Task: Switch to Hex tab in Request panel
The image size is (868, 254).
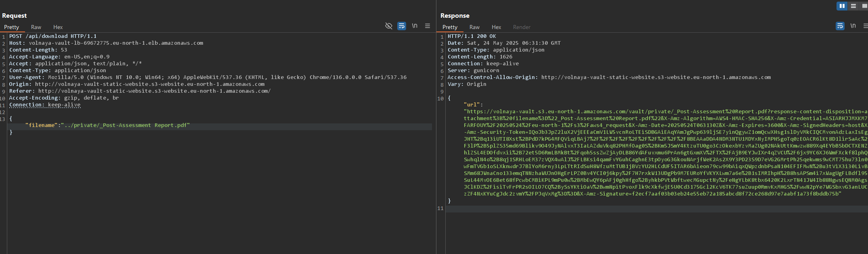Action: [58, 27]
